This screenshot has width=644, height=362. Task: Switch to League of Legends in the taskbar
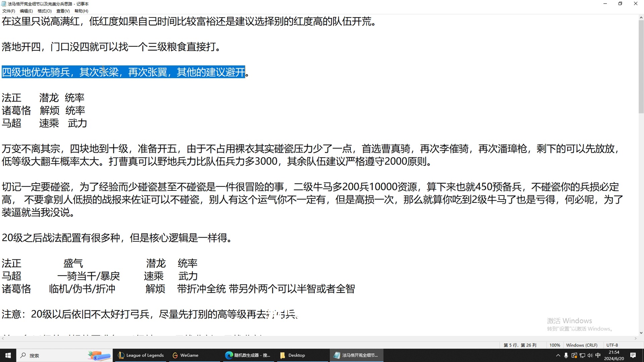pos(141,355)
